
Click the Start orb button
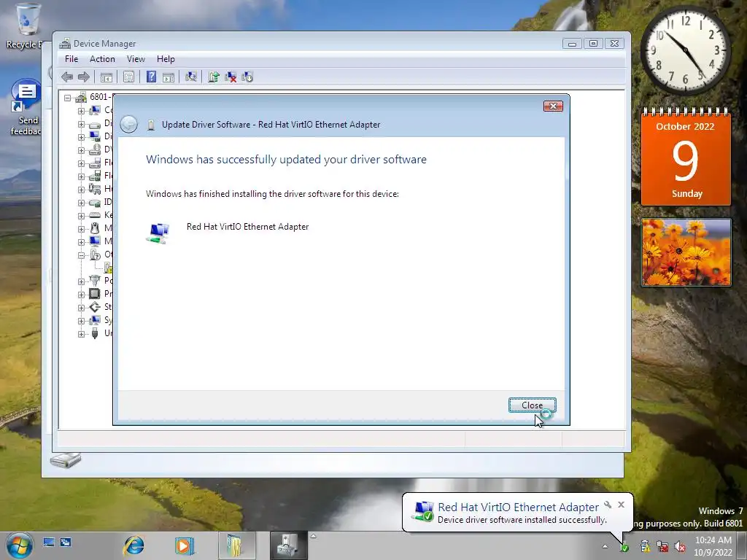tap(20, 545)
